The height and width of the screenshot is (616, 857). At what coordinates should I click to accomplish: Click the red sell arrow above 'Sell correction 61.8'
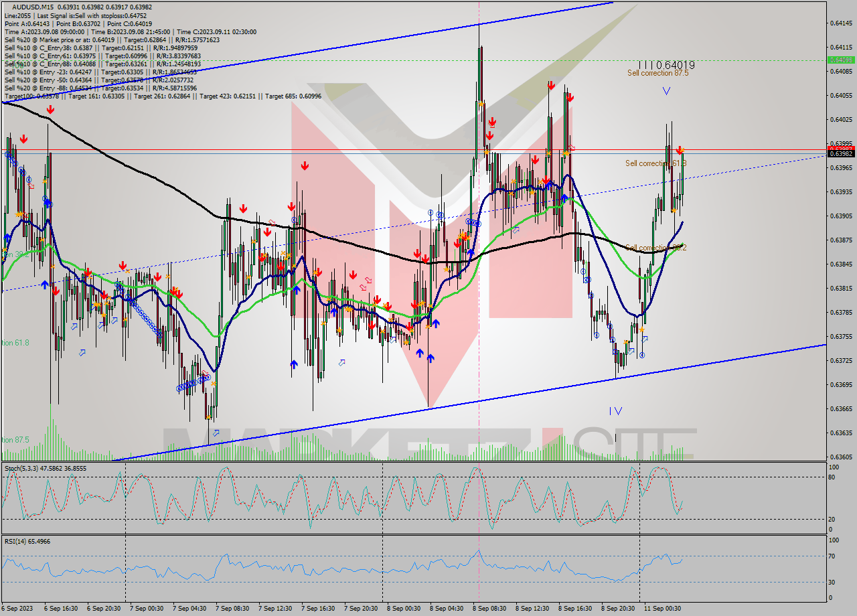click(680, 151)
